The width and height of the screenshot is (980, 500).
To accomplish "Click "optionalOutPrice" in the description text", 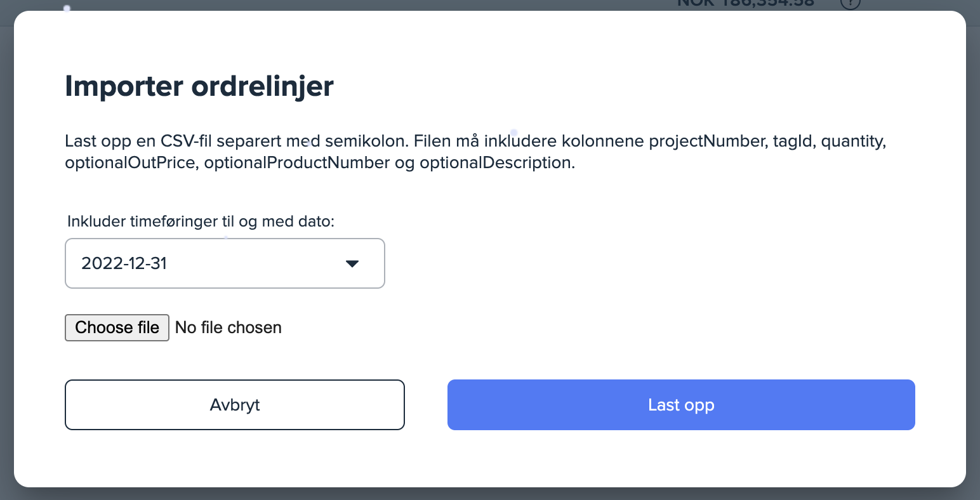I will pyautogui.click(x=129, y=163).
